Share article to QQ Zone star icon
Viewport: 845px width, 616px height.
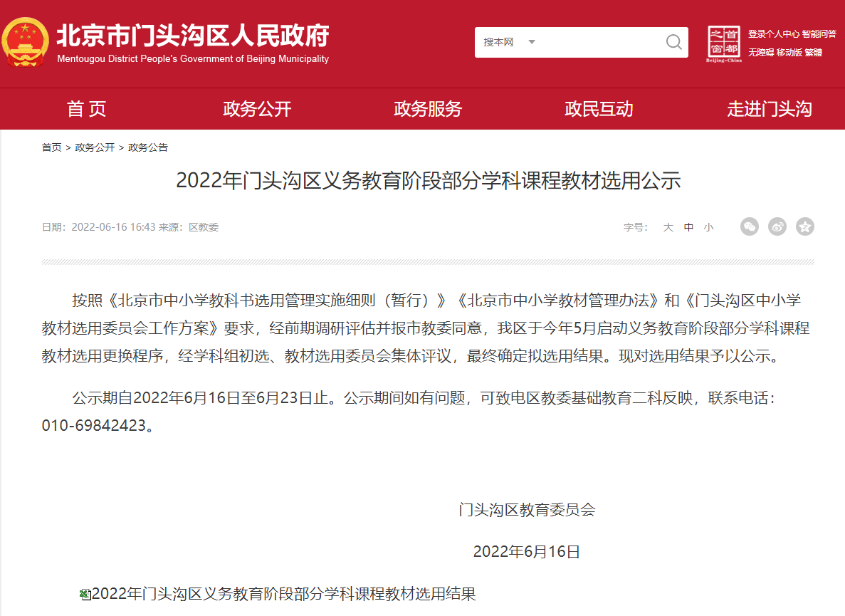pos(805,227)
